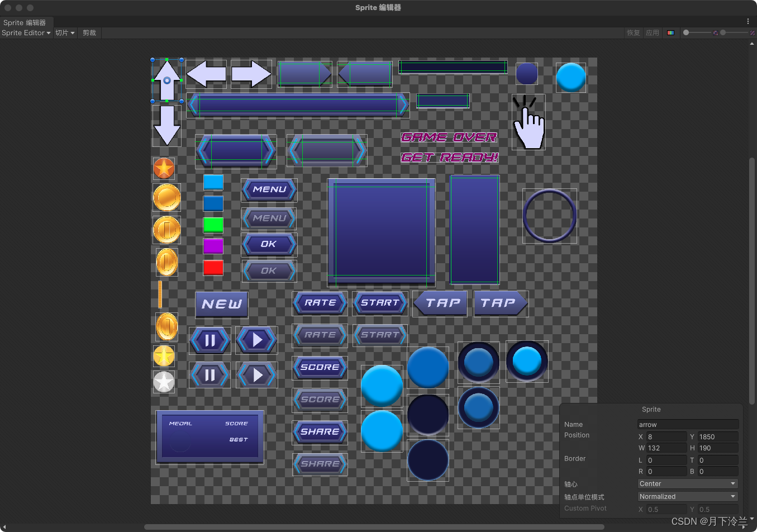This screenshot has width=757, height=532.
Task: Select the red color square sprite
Action: 213,268
